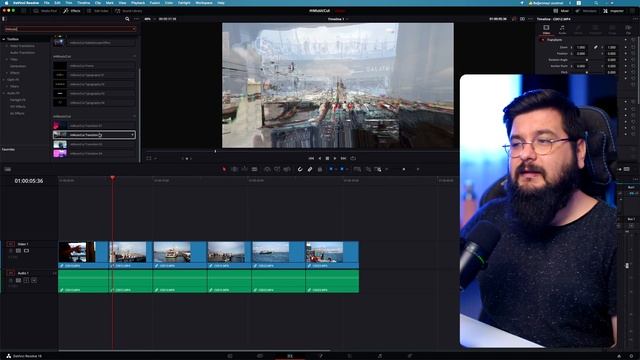The image size is (640, 360).
Task: Select the Dynamic Trim tool
Action: [x=244, y=169]
